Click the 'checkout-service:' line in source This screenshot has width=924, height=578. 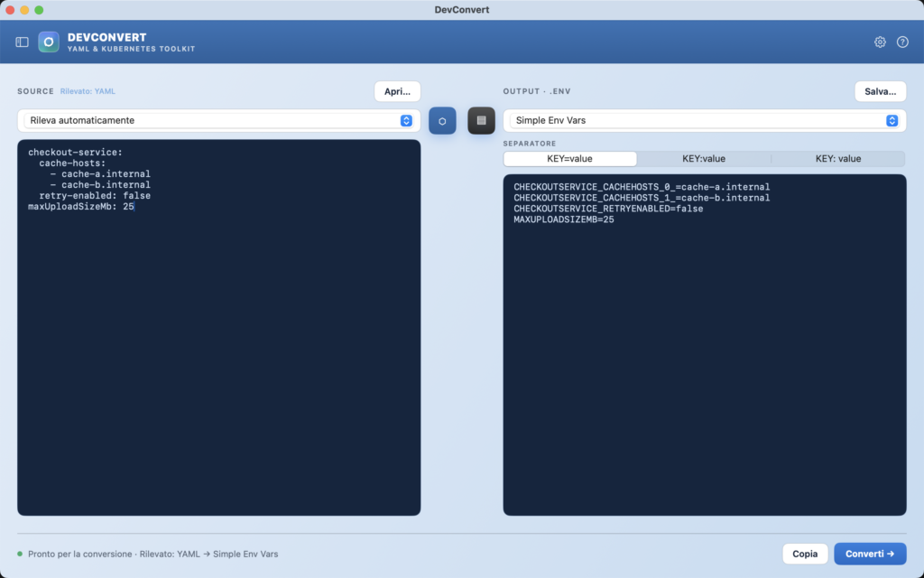tap(76, 152)
